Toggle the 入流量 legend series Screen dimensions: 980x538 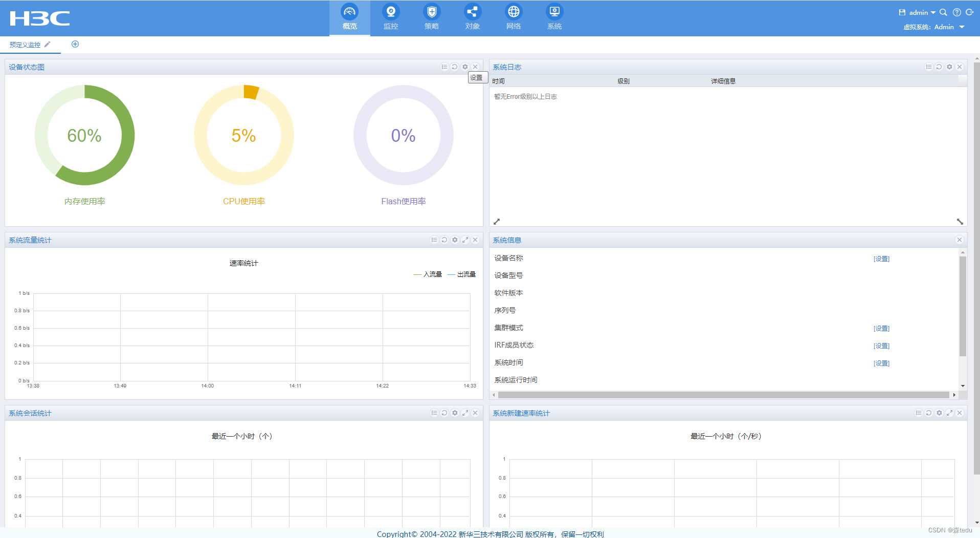pyautogui.click(x=428, y=274)
